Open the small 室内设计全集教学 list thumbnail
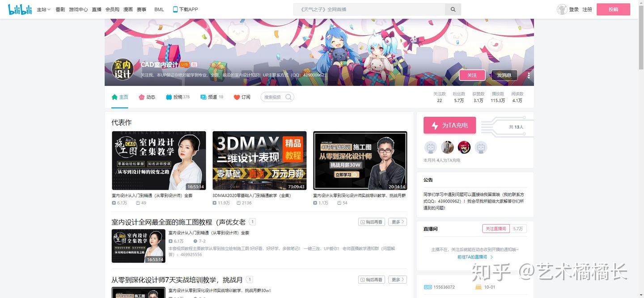This screenshot has width=644, height=298. [x=139, y=246]
